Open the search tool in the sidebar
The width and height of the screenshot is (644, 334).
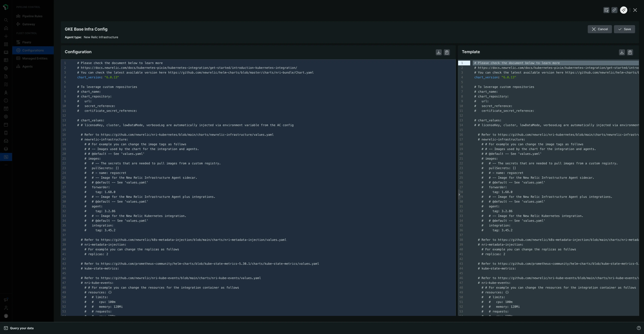6,20
